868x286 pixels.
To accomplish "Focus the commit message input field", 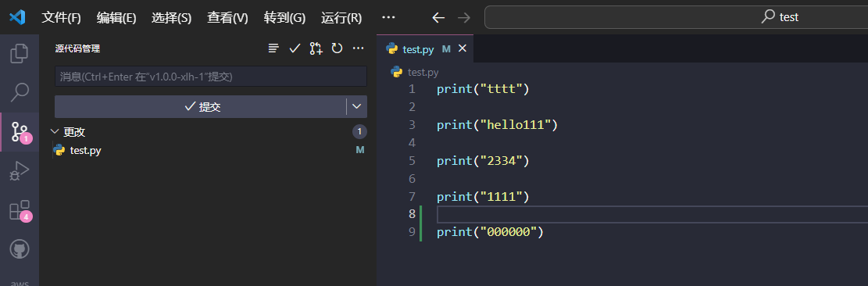I will [211, 77].
